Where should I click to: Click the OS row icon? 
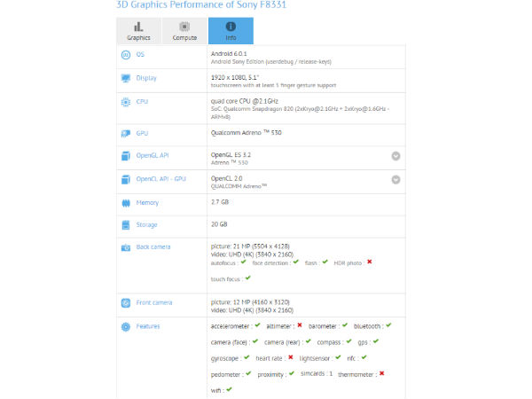[x=125, y=54]
